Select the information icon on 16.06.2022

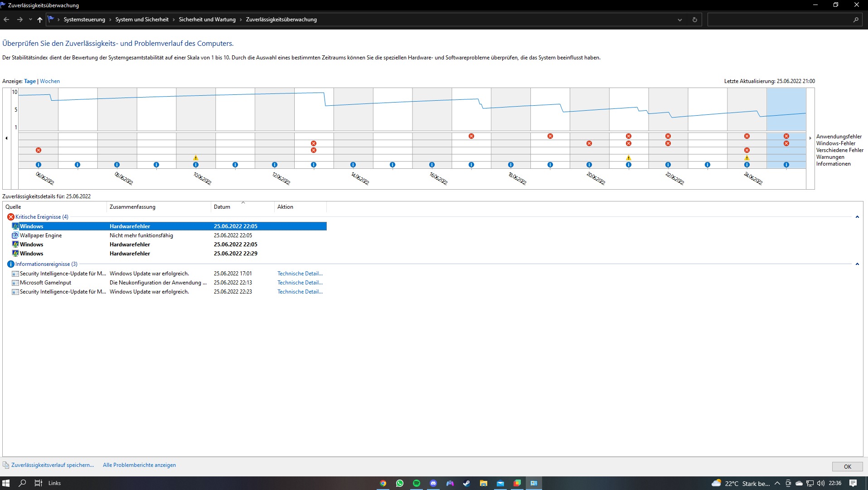432,165
